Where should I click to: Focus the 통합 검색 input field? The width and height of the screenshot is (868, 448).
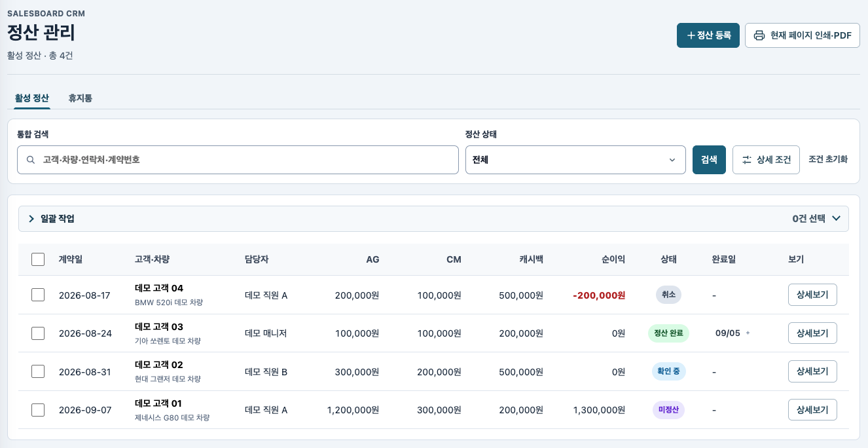(x=238, y=160)
